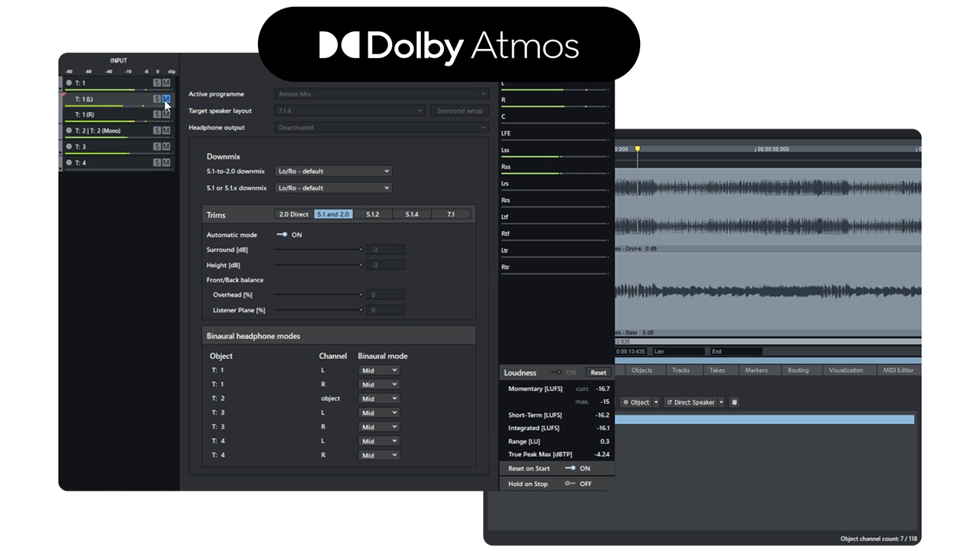Adjust the Height [dB] slider handle

click(x=361, y=265)
